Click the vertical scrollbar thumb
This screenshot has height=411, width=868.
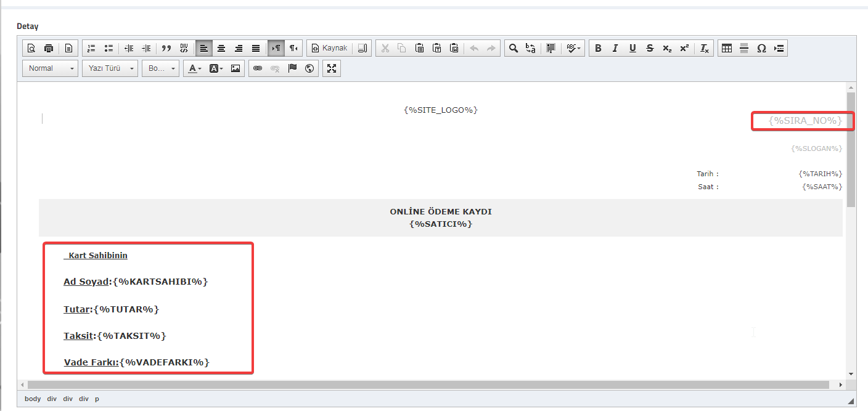851,149
